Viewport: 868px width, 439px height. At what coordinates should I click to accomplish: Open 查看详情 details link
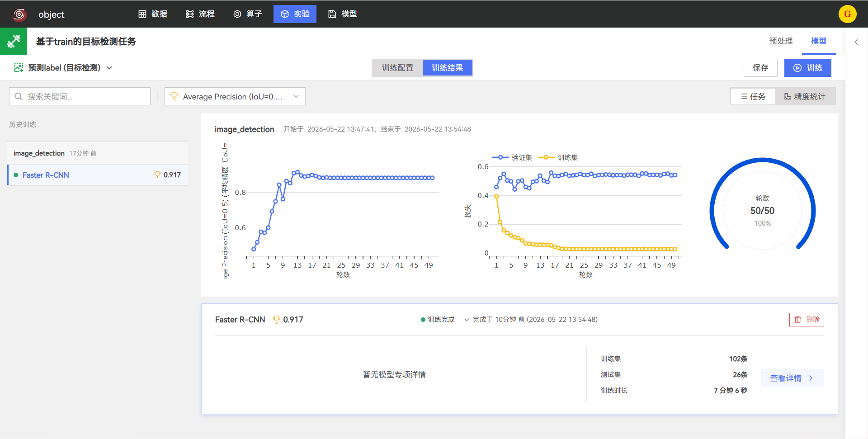click(x=792, y=378)
